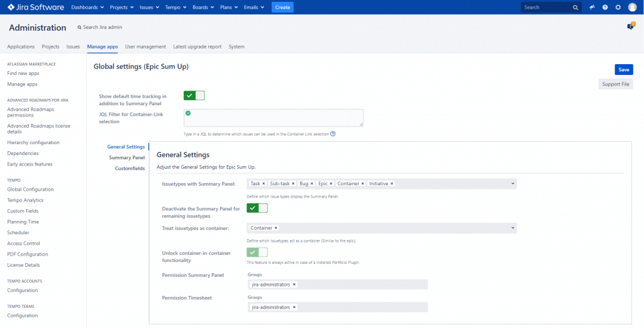The height and width of the screenshot is (328, 644).
Task: Click the feedback chat icon below header
Action: [x=630, y=26]
